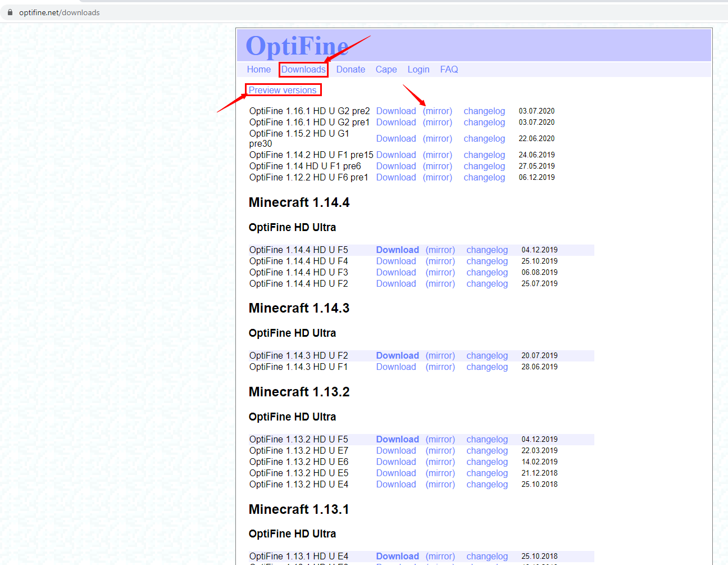Viewport: 728px width, 565px height.
Task: Open mirror for OptiFine 1.13.1 E4
Action: pos(440,556)
